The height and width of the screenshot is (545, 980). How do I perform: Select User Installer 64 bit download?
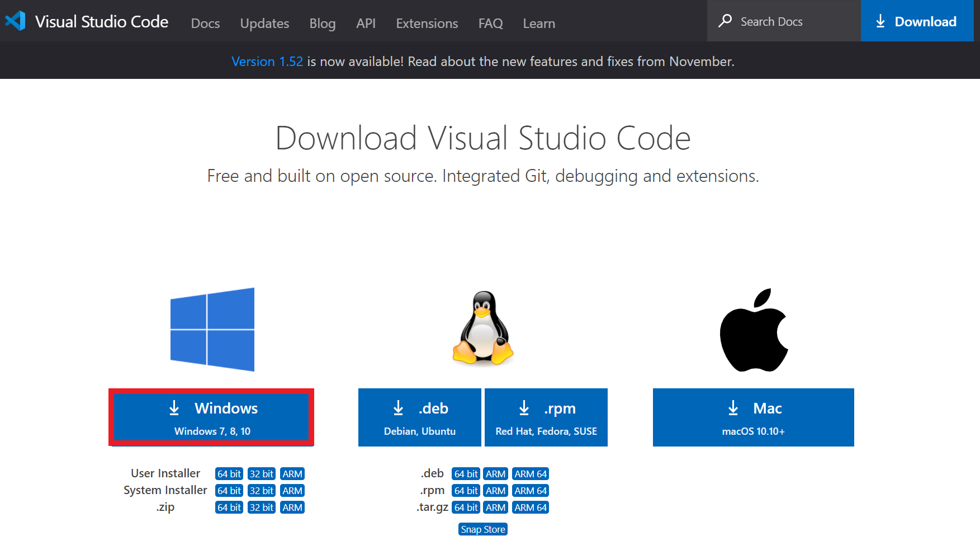coord(229,474)
